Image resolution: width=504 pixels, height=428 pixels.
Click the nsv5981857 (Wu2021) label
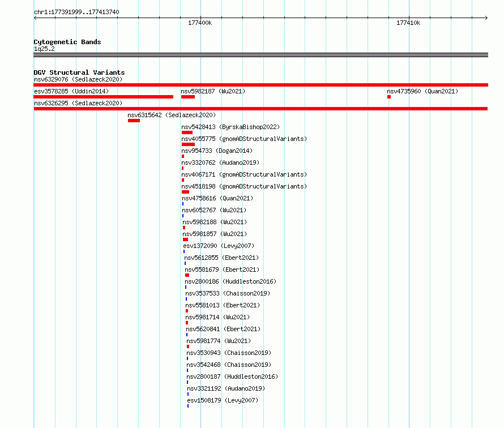215,234
